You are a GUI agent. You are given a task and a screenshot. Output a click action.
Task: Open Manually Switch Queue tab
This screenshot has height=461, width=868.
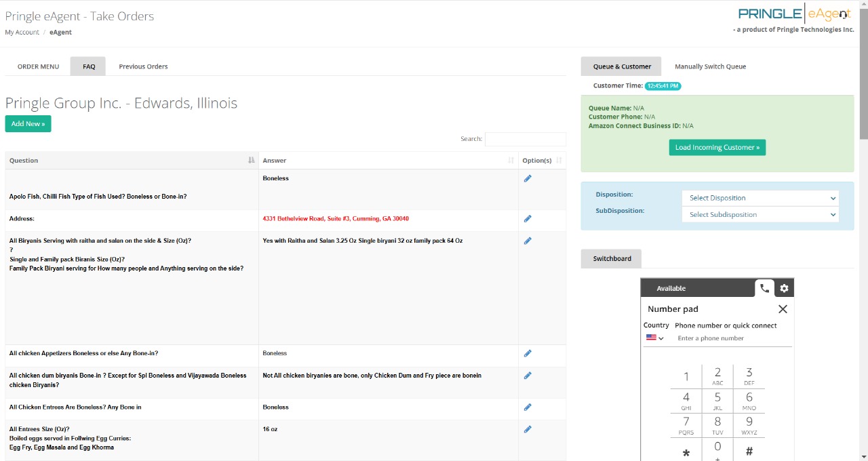[710, 66]
